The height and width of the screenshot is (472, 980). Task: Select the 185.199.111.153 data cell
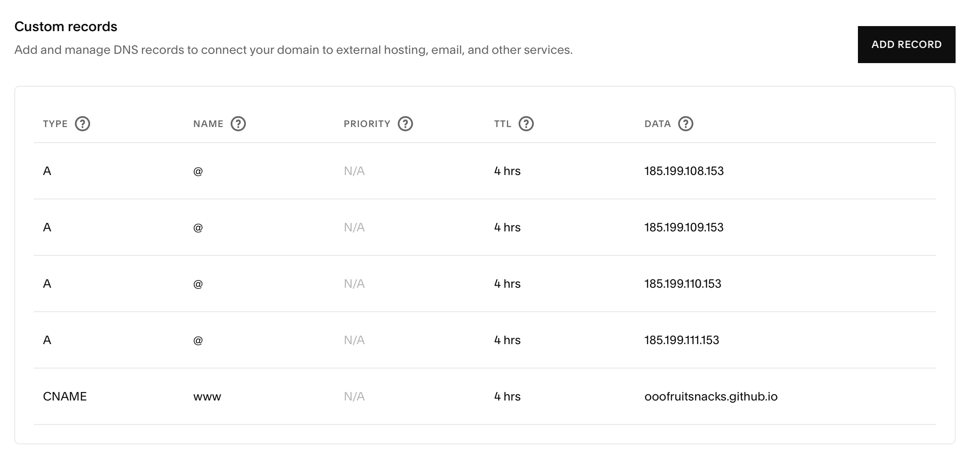[x=682, y=340]
